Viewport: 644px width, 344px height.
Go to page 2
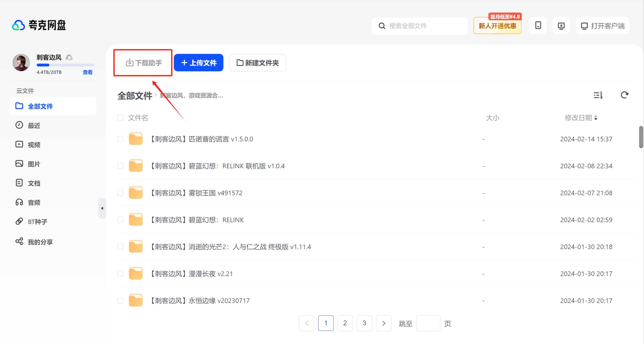[345, 323]
